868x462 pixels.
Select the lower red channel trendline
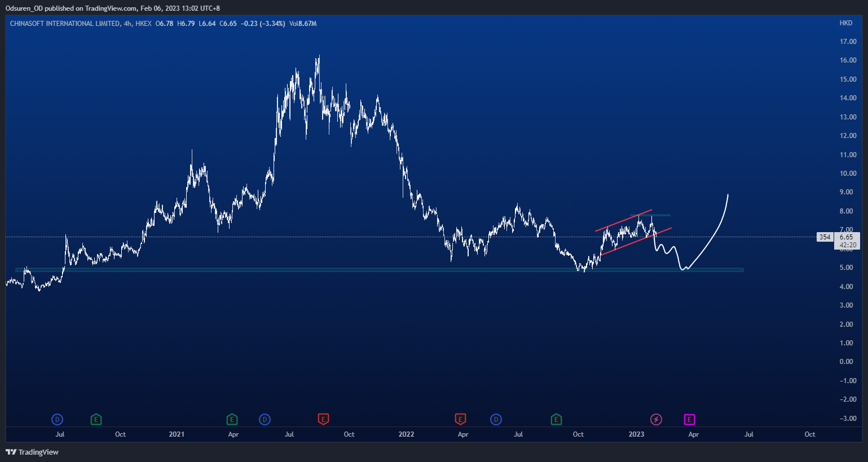[636, 241]
